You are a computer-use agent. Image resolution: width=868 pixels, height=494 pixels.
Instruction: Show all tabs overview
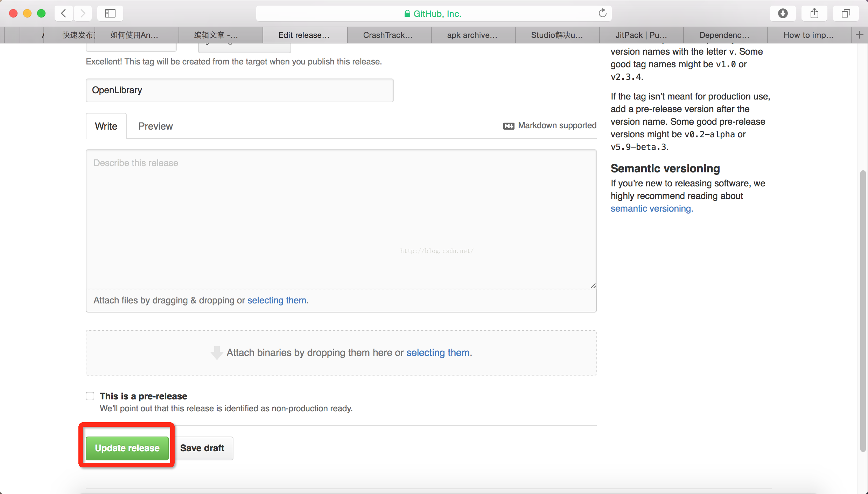(x=846, y=13)
